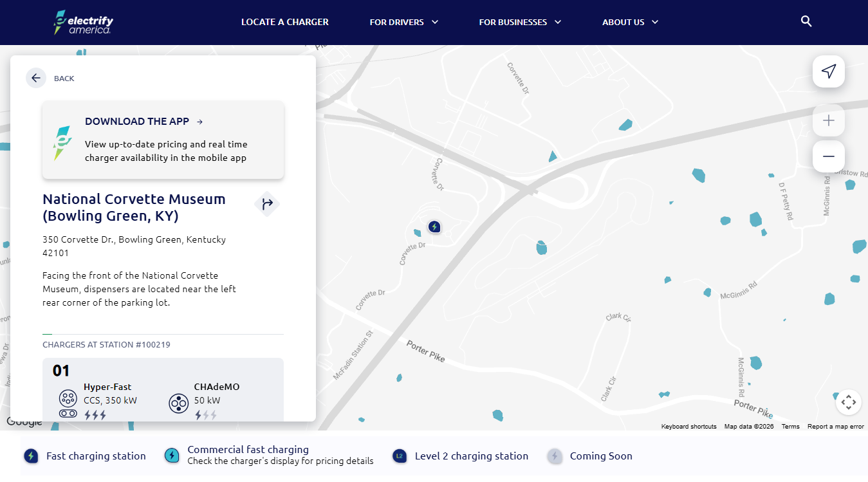868x482 pixels.
Task: Expand the For Drivers dropdown chevron
Action: (435, 22)
